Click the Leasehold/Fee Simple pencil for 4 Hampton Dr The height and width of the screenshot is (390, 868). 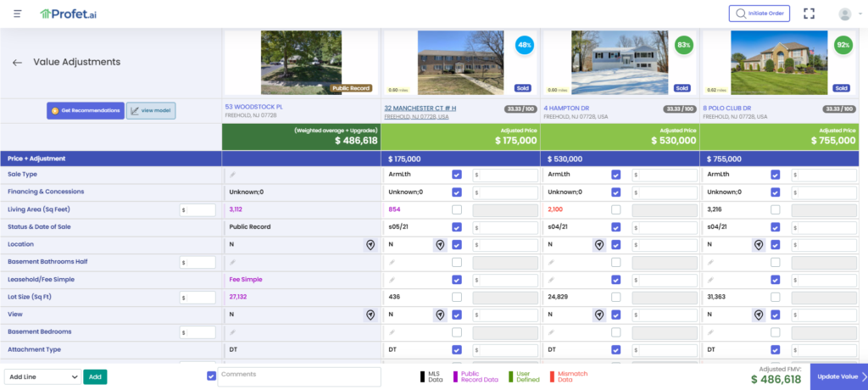pyautogui.click(x=551, y=280)
